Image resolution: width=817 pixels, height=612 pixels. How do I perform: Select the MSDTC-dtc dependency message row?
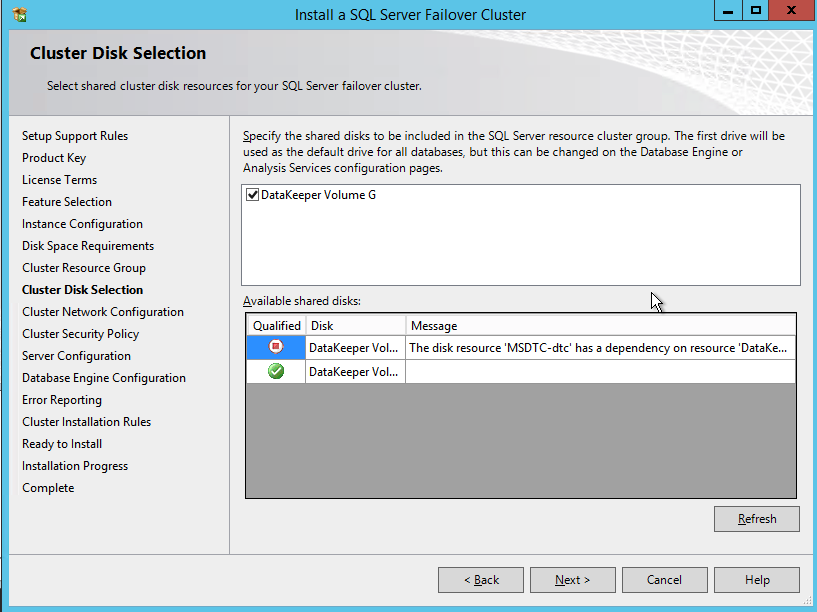(598, 348)
